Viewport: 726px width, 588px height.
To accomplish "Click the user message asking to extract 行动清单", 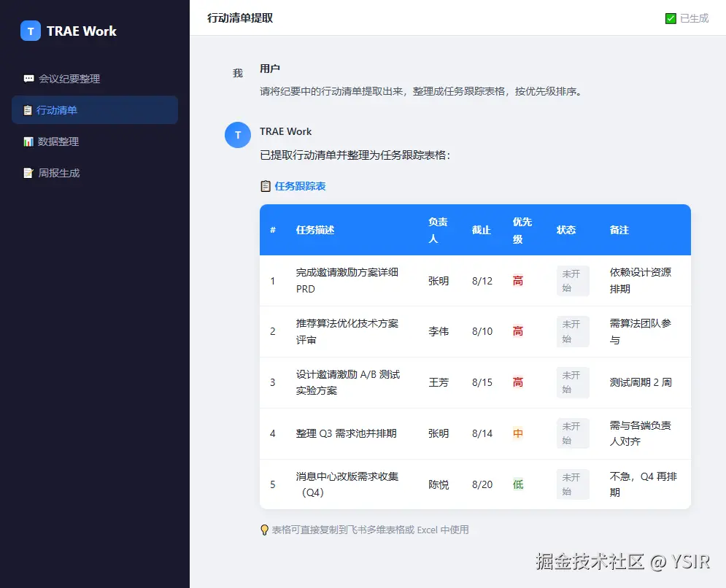I will pyautogui.click(x=420, y=91).
